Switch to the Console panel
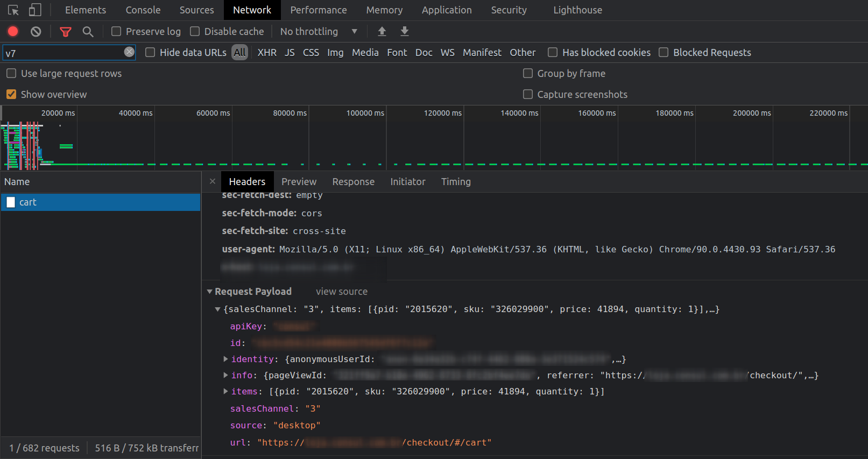Viewport: 868px width, 459px height. 143,10
